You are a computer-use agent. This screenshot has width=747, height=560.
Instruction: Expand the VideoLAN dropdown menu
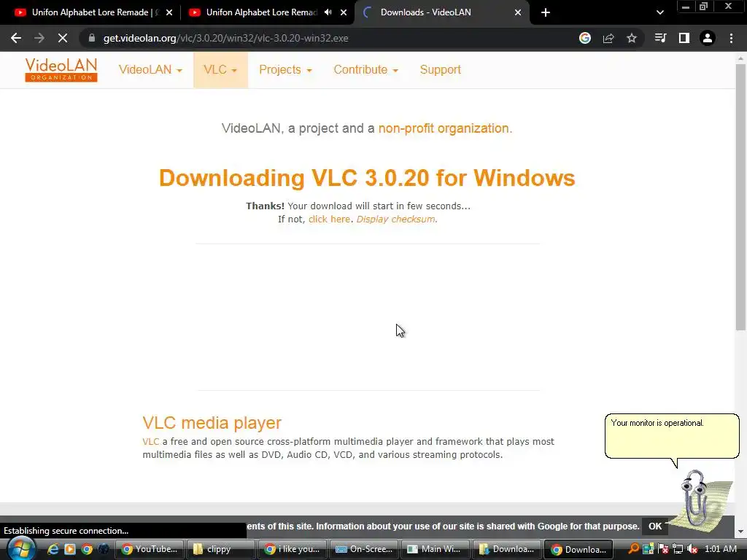click(150, 69)
